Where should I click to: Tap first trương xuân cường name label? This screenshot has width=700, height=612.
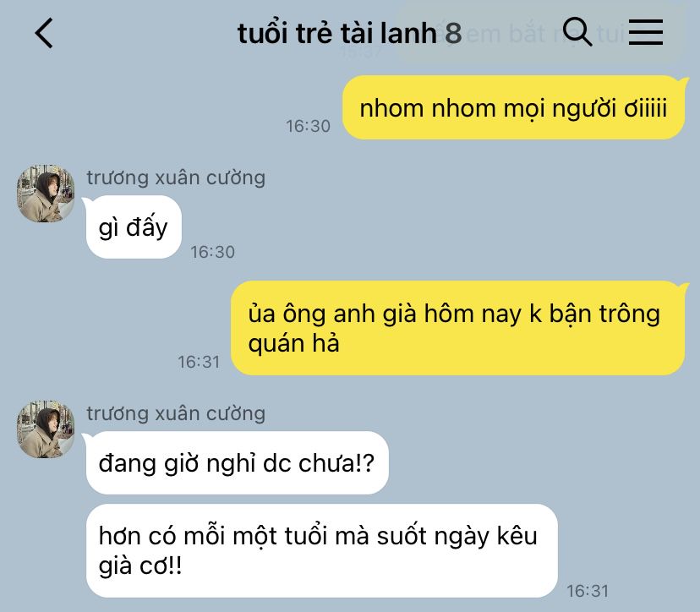tap(176, 178)
